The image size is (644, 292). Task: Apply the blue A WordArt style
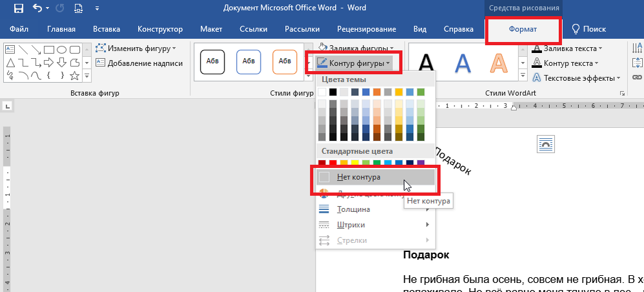pyautogui.click(x=463, y=63)
